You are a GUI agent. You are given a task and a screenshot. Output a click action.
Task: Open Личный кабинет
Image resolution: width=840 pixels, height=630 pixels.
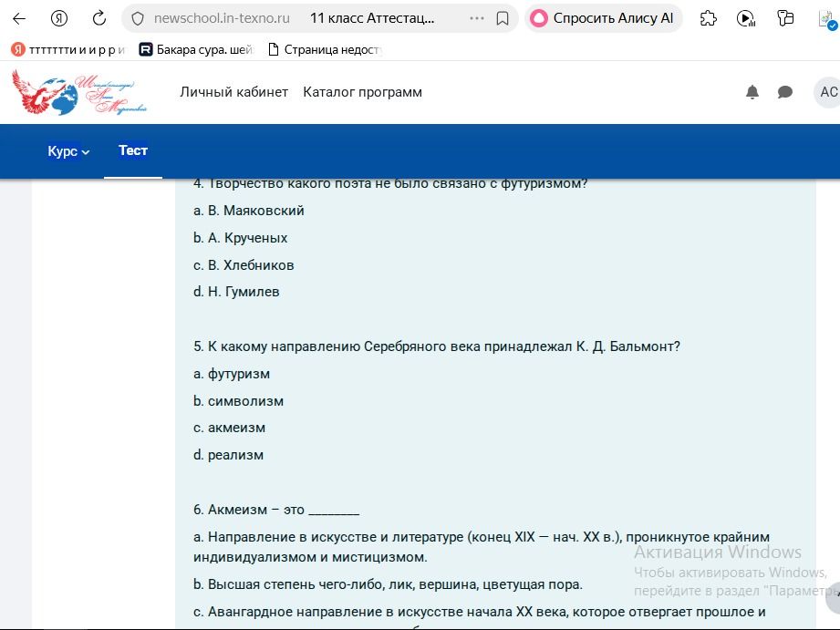tap(234, 92)
